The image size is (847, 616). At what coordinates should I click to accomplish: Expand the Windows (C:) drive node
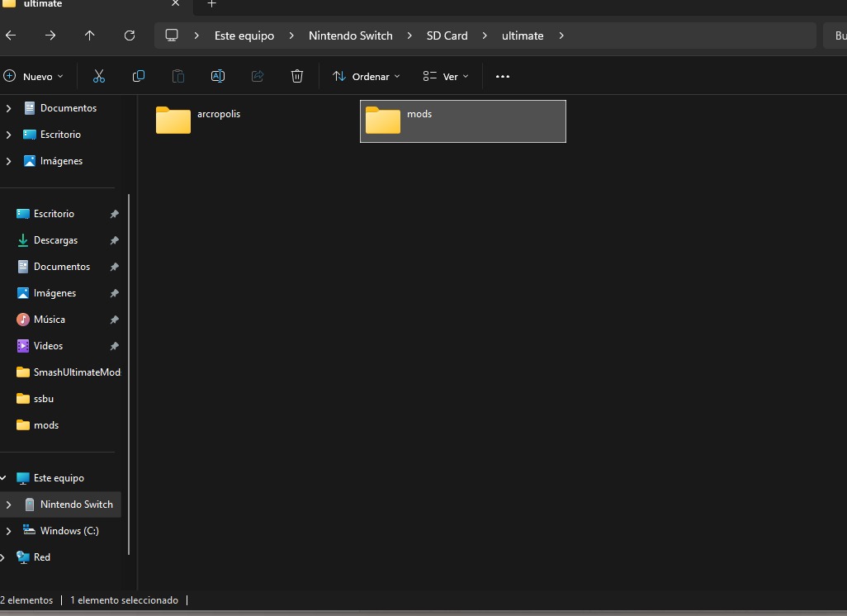[x=8, y=531]
